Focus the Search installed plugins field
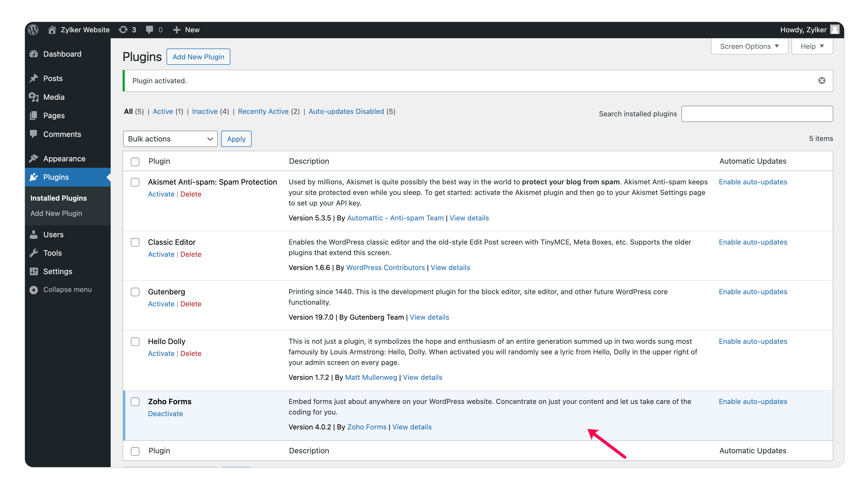868x488 pixels. [757, 114]
